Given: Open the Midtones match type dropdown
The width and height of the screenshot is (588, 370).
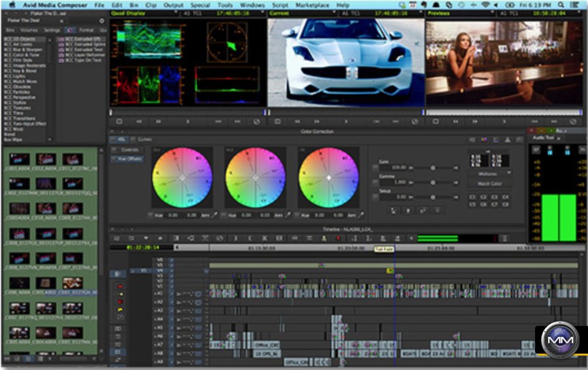Looking at the screenshot, I should point(490,174).
